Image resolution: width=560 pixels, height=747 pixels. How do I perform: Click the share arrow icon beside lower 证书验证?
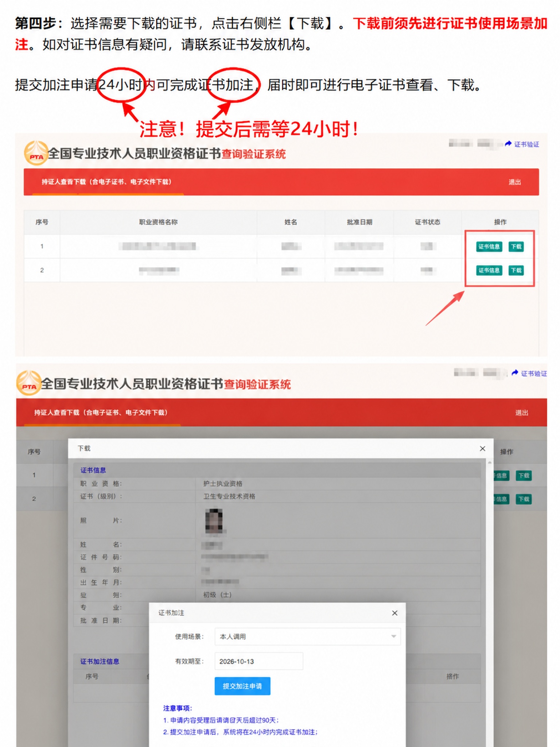[x=515, y=373]
